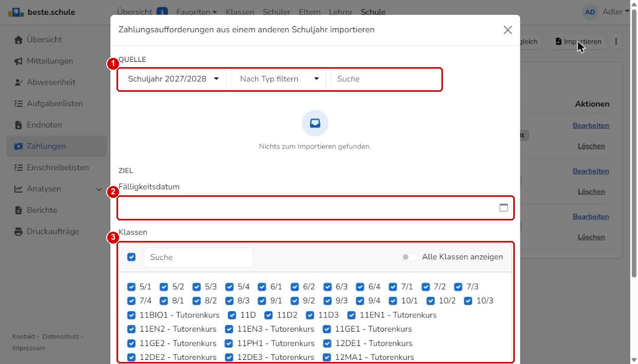This screenshot has width=638, height=364.
Task: Uncheck class 10/2 checkbox
Action: point(431,301)
